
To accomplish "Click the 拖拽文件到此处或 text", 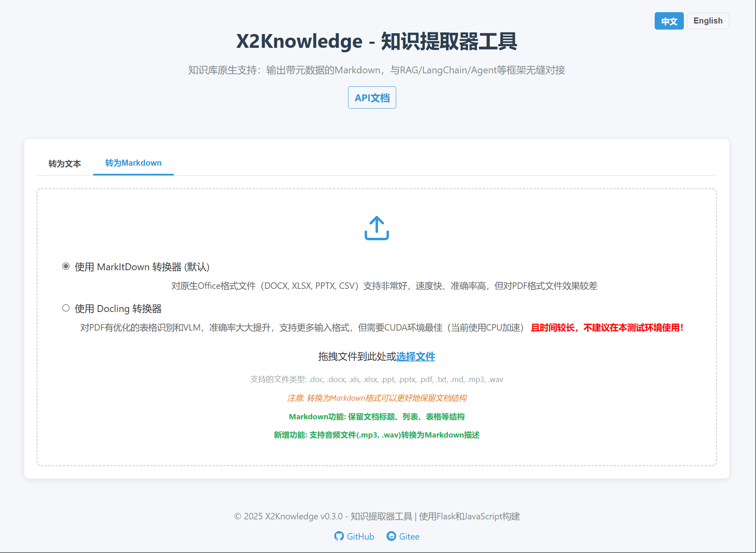I will (357, 357).
